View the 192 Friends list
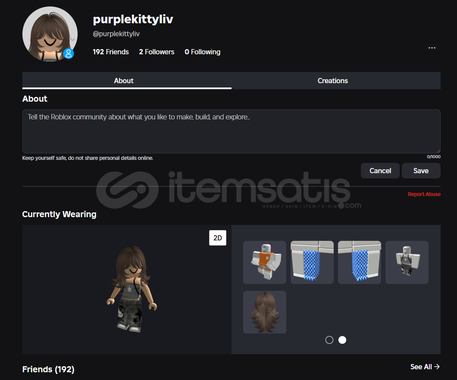The image size is (457, 380). (x=111, y=52)
